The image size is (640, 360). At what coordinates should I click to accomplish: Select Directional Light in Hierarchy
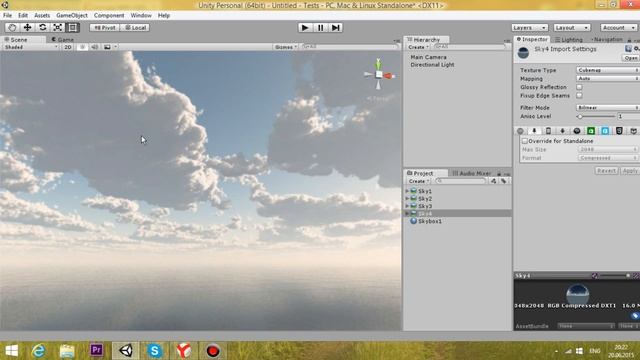click(x=432, y=65)
